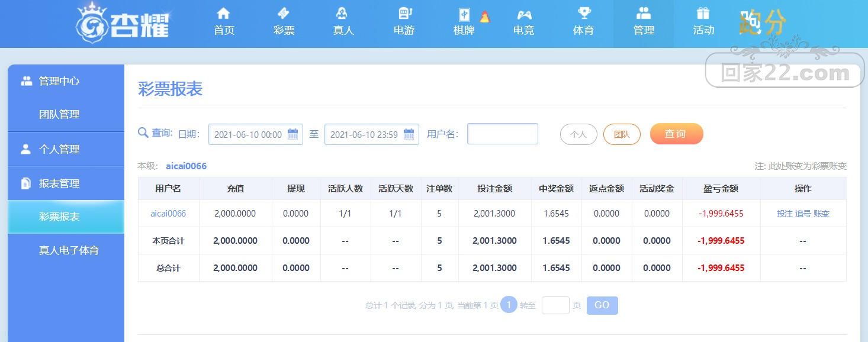868x342 pixels.
Task: Open the end date calendar picker icon
Action: tap(409, 134)
